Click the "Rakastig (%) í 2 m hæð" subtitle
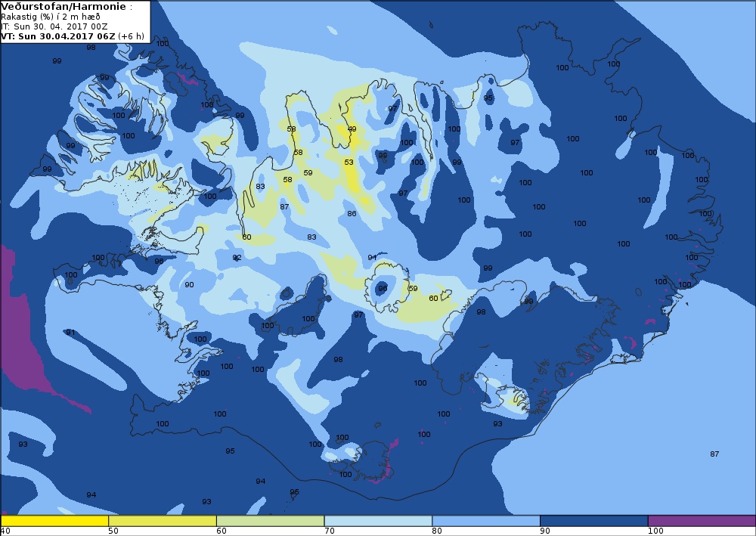 [51, 17]
